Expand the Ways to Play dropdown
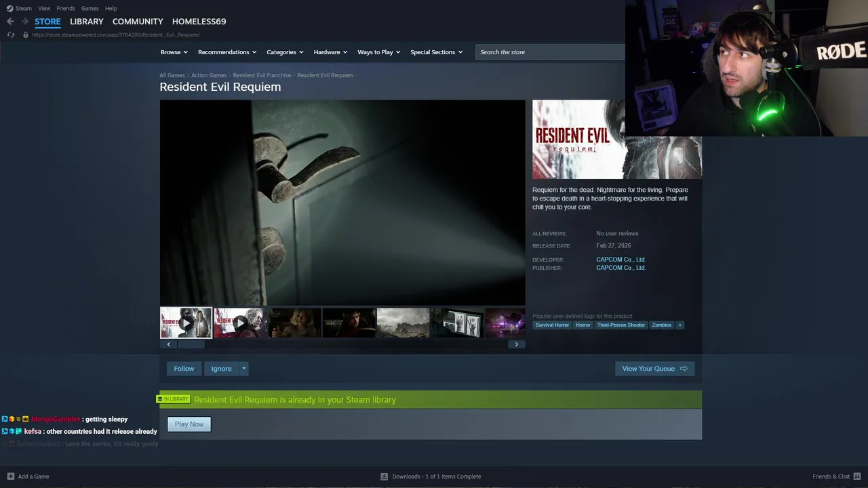868x488 pixels. point(379,52)
